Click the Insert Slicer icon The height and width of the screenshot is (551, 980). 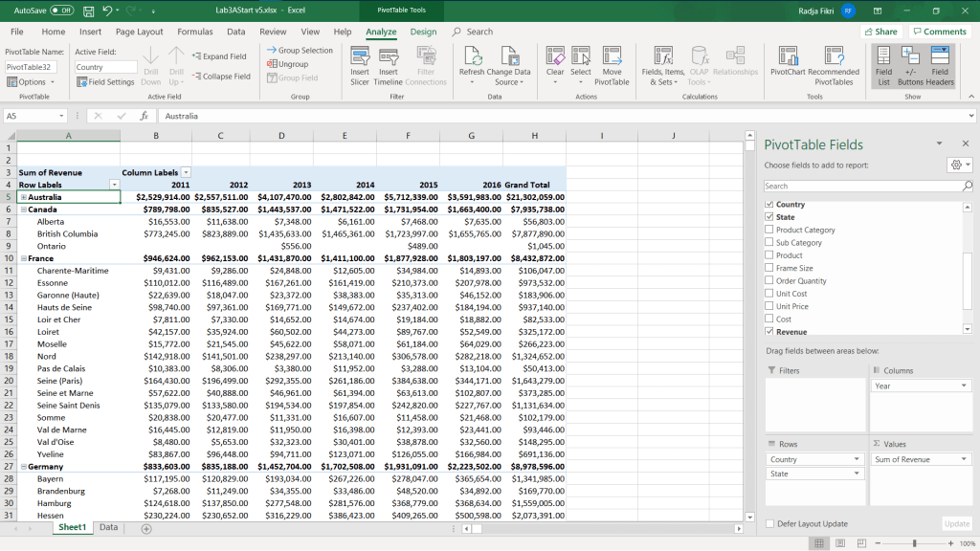(x=360, y=56)
